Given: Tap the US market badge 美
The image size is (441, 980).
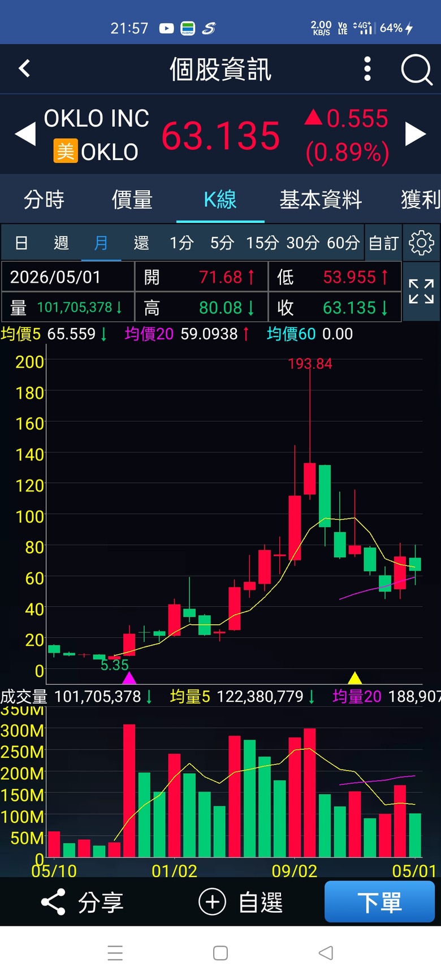Looking at the screenshot, I should (x=66, y=151).
